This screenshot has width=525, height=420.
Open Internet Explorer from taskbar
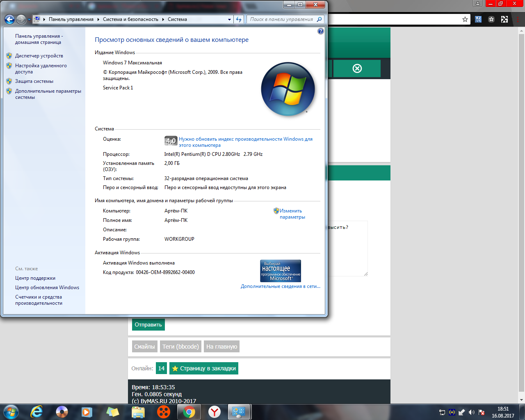pos(37,412)
